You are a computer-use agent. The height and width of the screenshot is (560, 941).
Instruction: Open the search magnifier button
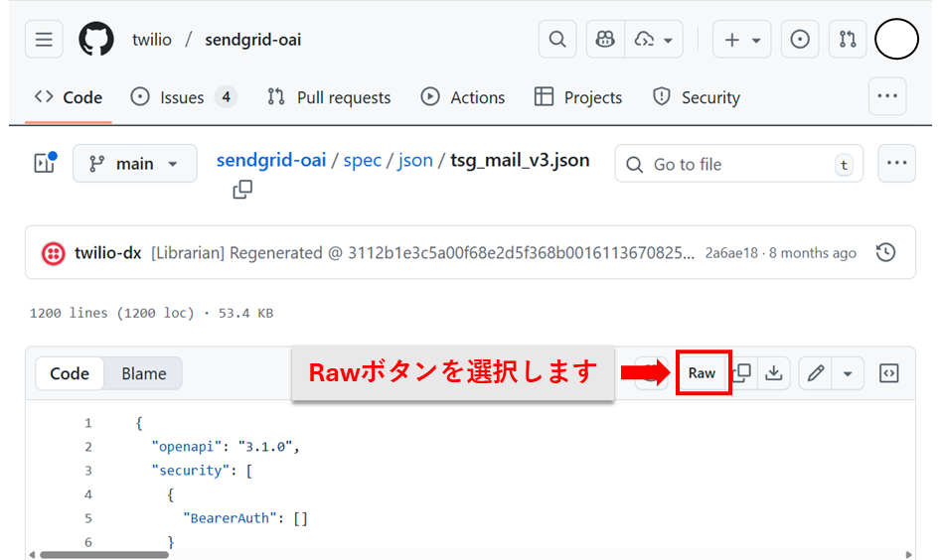coord(557,40)
